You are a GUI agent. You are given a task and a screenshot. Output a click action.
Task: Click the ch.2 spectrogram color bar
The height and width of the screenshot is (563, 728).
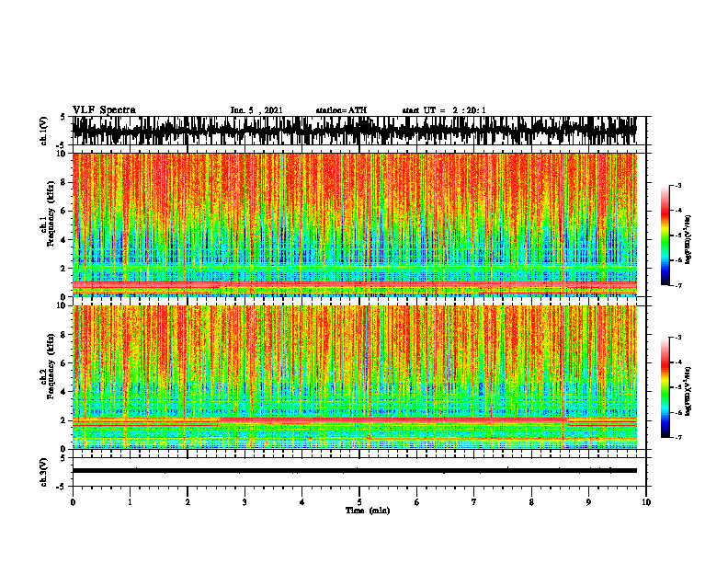point(665,387)
